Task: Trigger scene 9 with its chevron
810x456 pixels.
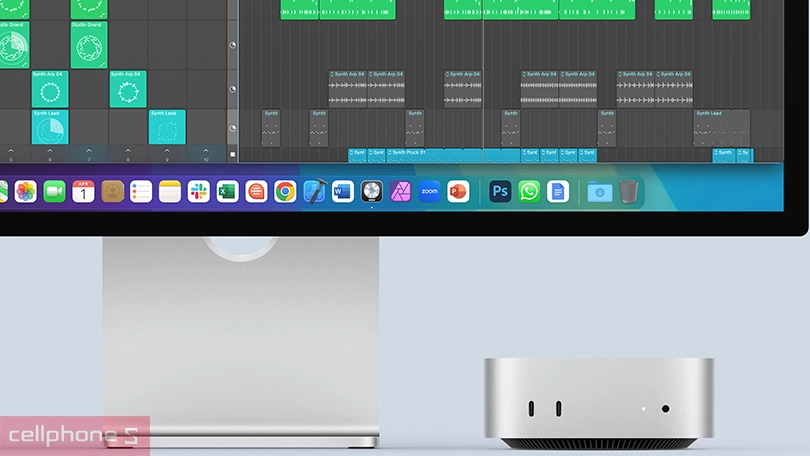Action: click(167, 151)
